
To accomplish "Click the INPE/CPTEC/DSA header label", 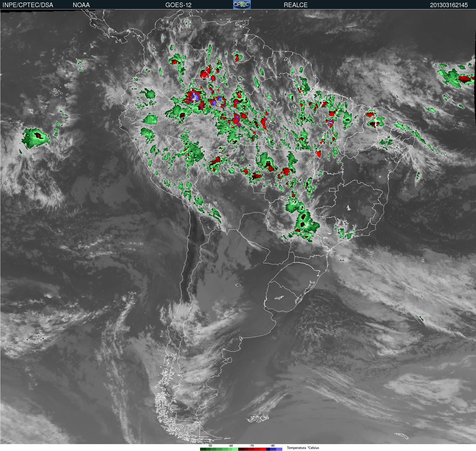I will (x=28, y=5).
